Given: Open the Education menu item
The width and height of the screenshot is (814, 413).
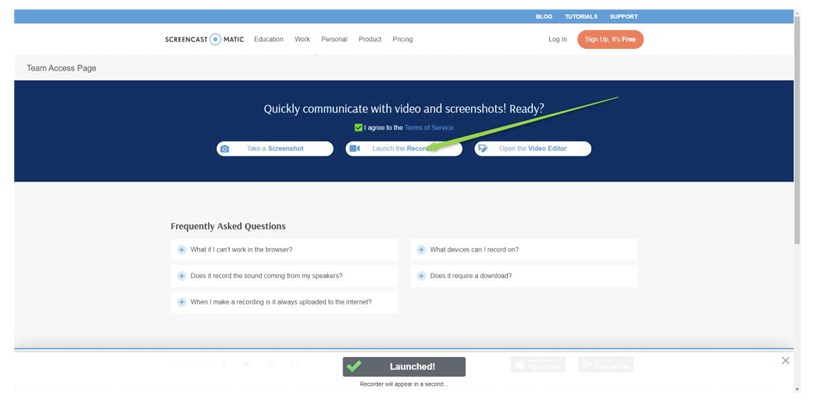Looking at the screenshot, I should 268,39.
